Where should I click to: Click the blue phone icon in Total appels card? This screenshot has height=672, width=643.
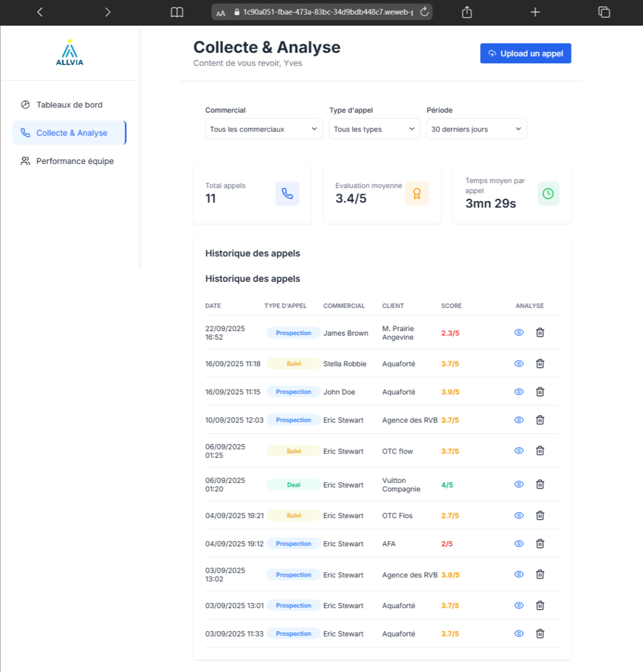(287, 194)
